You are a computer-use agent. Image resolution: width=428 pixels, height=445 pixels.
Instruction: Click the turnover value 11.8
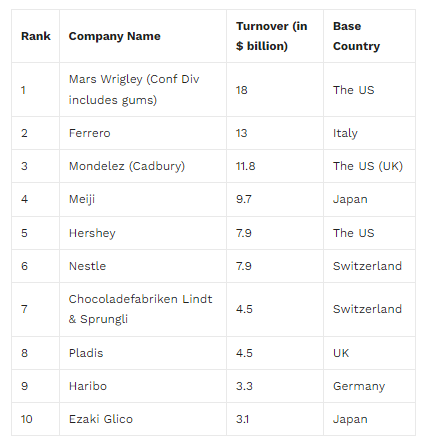coord(246,166)
